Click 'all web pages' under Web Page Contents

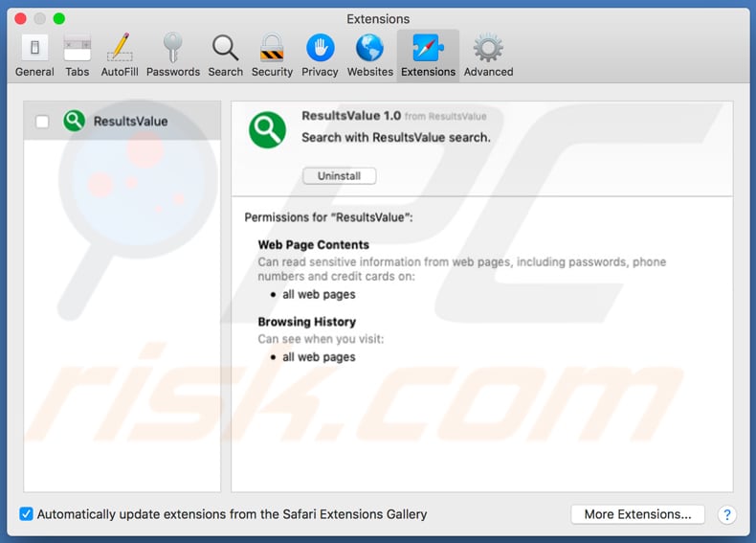(x=319, y=294)
